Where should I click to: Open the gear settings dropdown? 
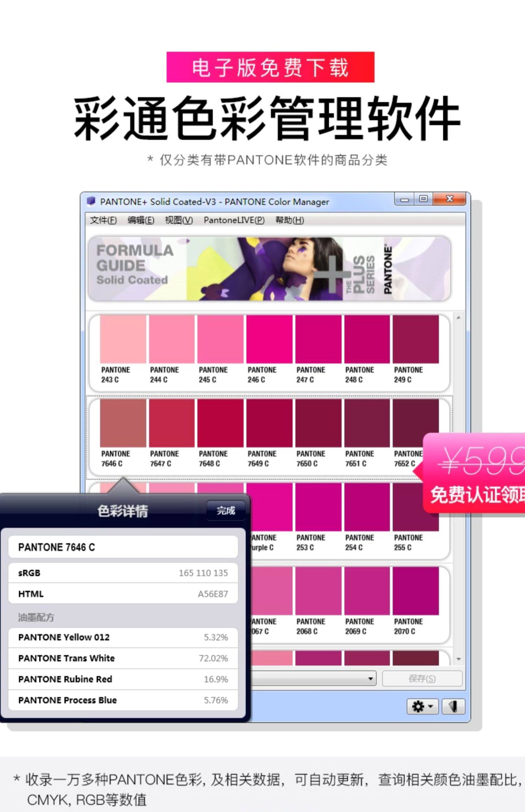pos(423,706)
